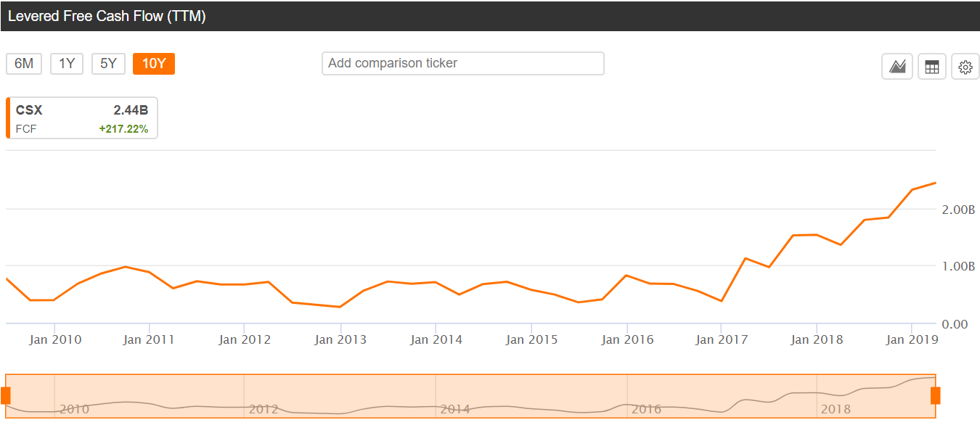
Task: Click the right range navigator handle
Action: tap(936, 395)
